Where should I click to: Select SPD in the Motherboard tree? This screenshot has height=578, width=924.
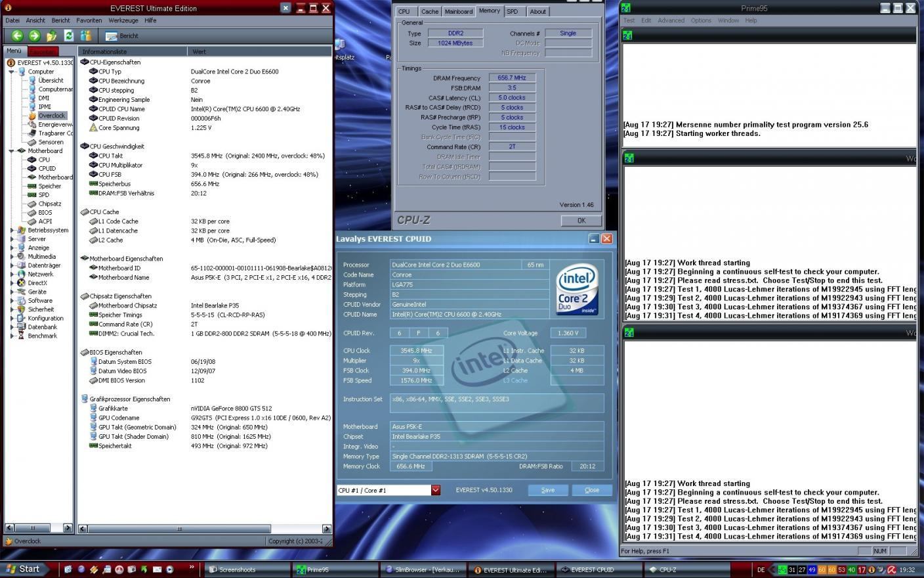pyautogui.click(x=44, y=194)
